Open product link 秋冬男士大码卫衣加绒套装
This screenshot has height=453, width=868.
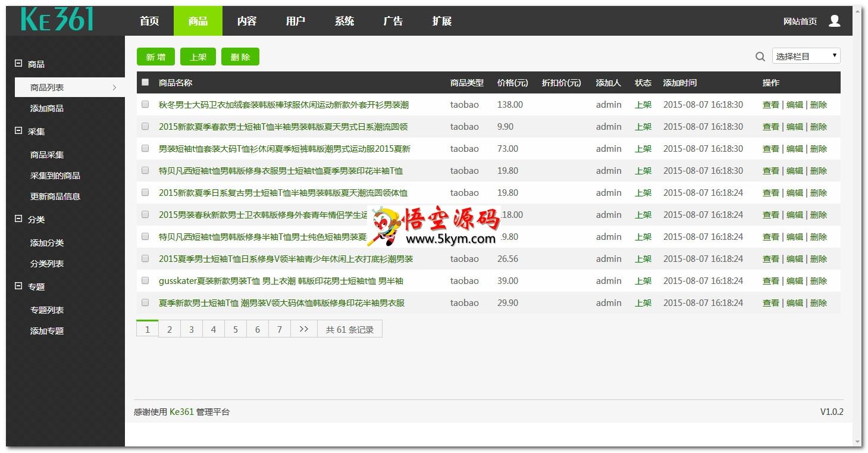[284, 105]
